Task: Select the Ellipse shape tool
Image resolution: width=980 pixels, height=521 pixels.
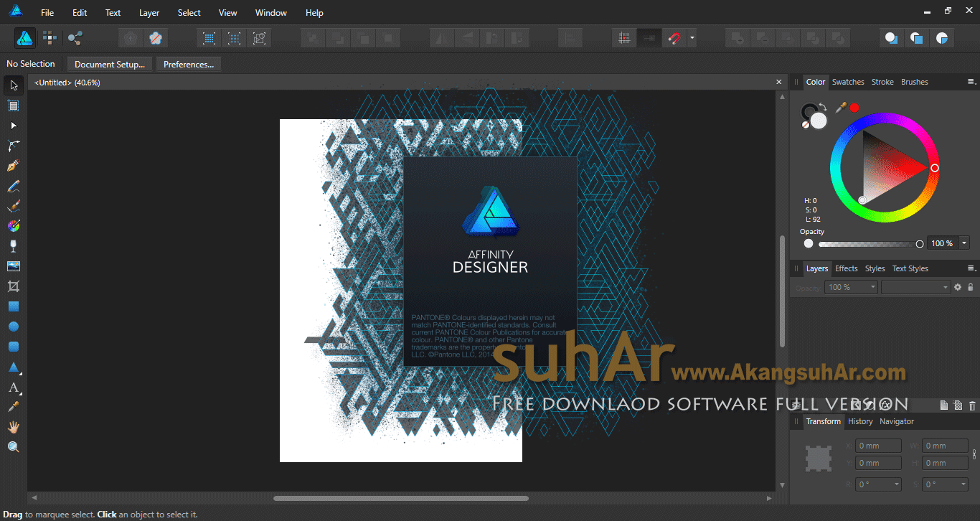Action: coord(14,327)
